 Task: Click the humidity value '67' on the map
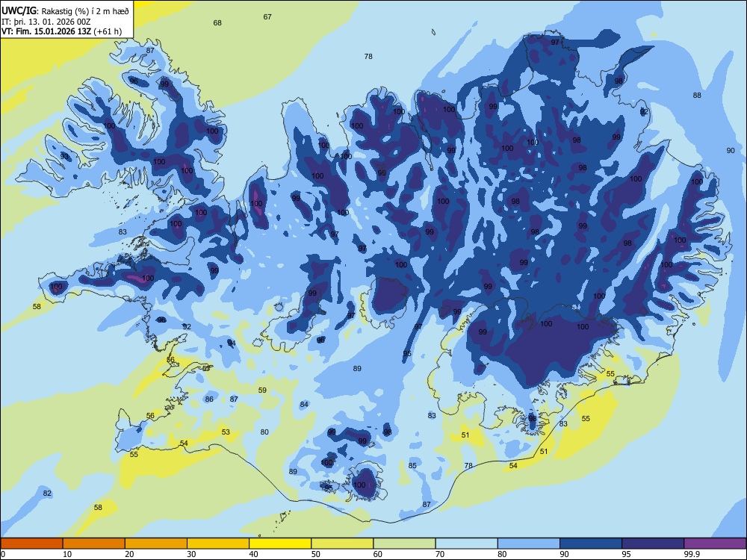[267, 16]
